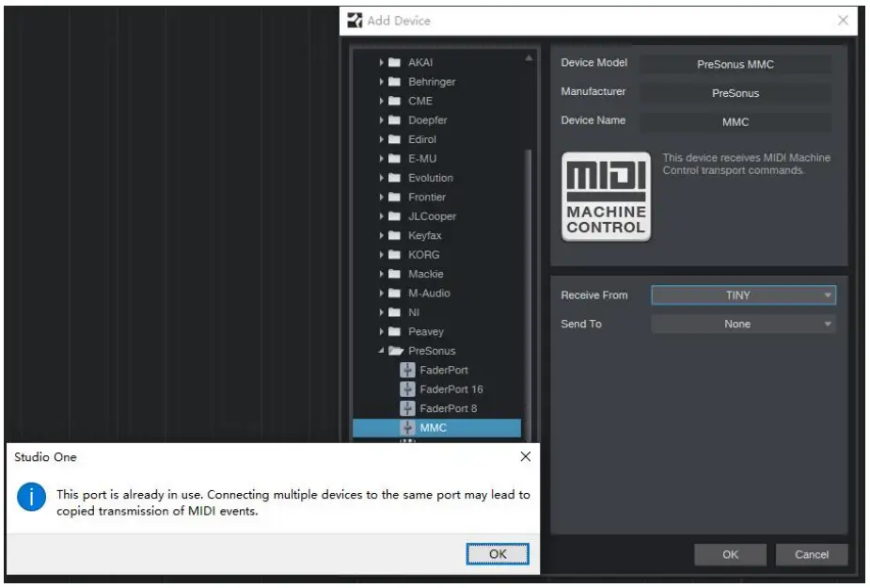This screenshot has width=870, height=588.
Task: Expand the Keyfax folder
Action: coord(381,235)
